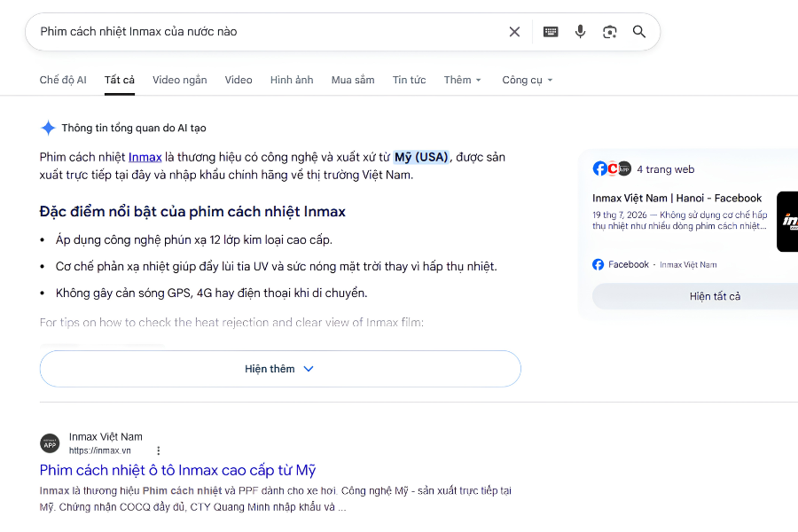Search by image with the Lens camera icon
The width and height of the screenshot is (798, 532).
pos(610,32)
